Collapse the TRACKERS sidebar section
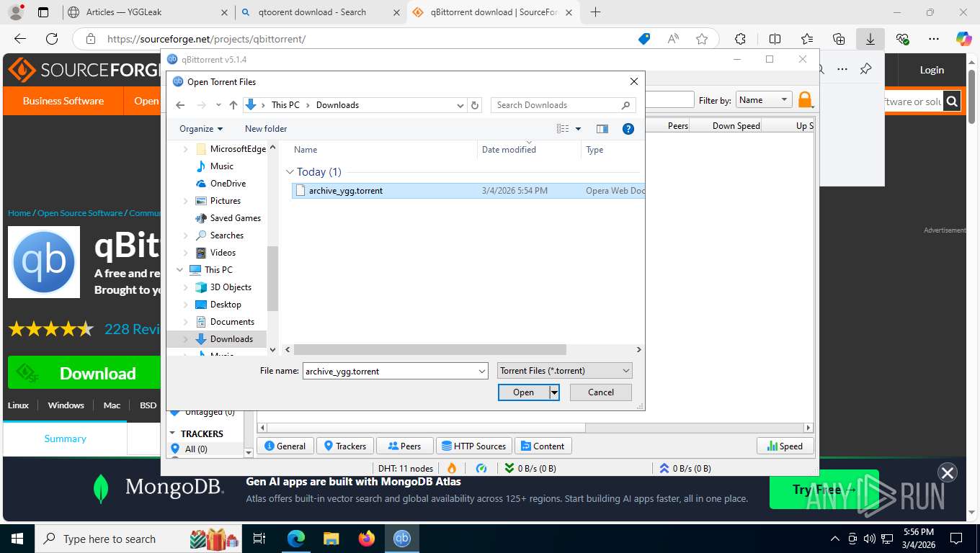Screen dimensions: 980x553 coord(173,433)
